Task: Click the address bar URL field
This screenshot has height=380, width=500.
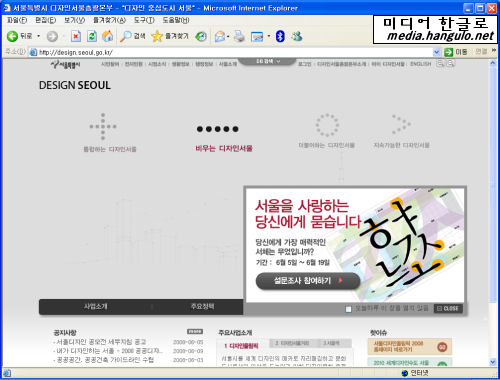Action: [x=235, y=52]
